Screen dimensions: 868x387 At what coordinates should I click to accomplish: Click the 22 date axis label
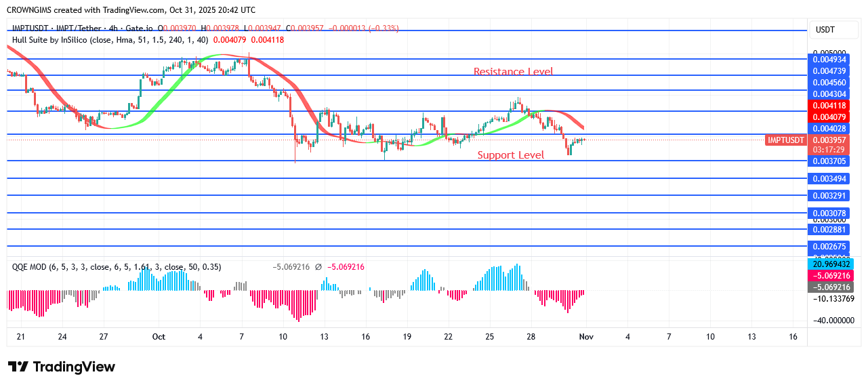[448, 337]
